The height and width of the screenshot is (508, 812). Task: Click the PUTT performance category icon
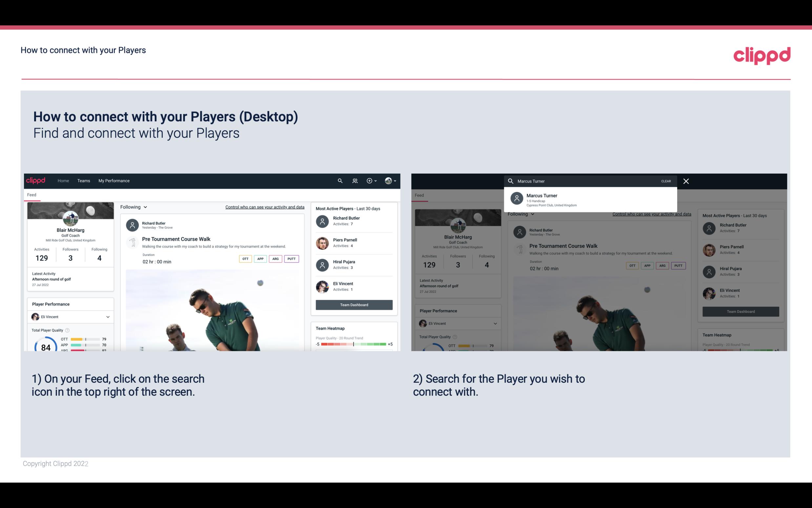(291, 259)
